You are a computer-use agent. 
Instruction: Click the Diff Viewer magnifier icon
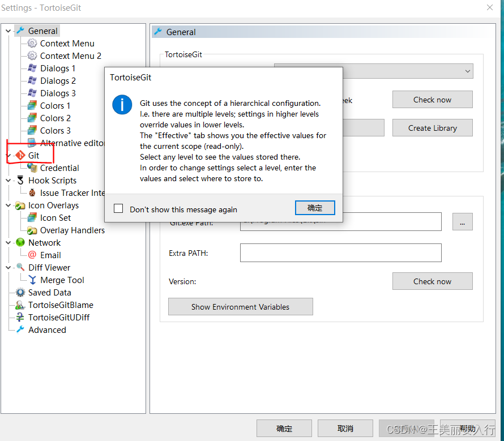(x=20, y=267)
